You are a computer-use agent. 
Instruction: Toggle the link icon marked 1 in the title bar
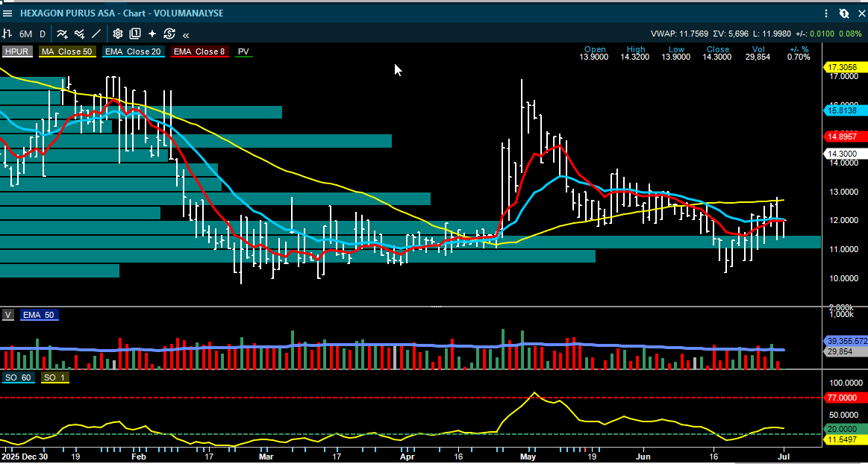click(x=844, y=13)
